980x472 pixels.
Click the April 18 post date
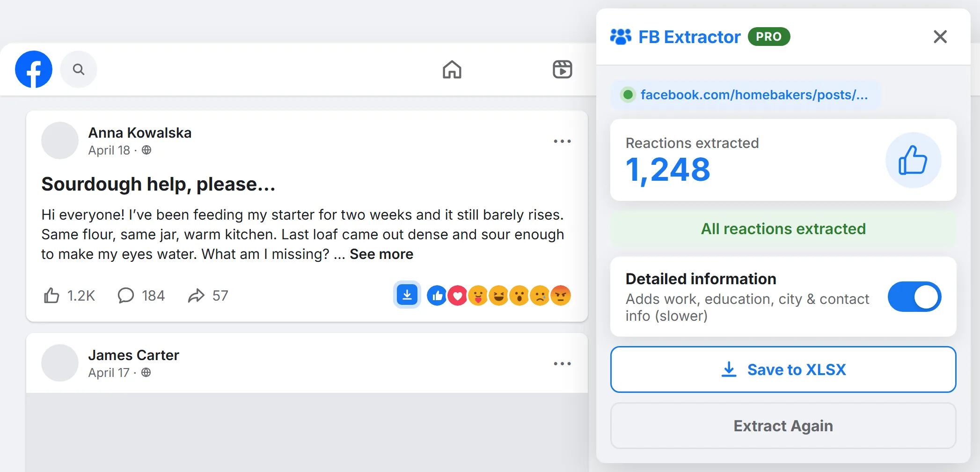109,150
